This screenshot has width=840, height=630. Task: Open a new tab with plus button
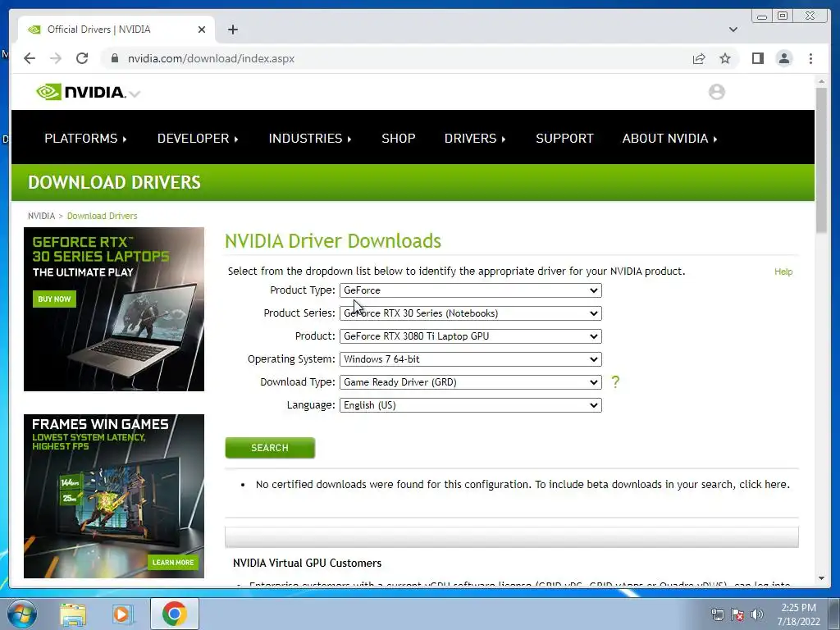pyautogui.click(x=232, y=30)
